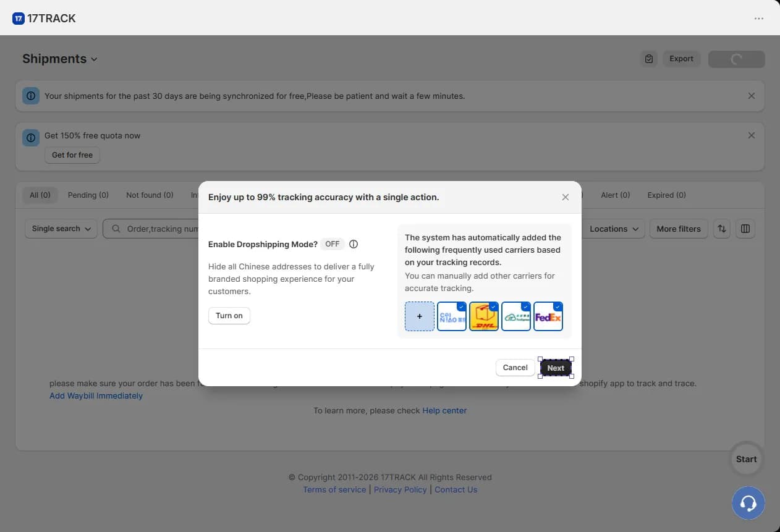
Task: Click the Export button
Action: click(x=682, y=59)
